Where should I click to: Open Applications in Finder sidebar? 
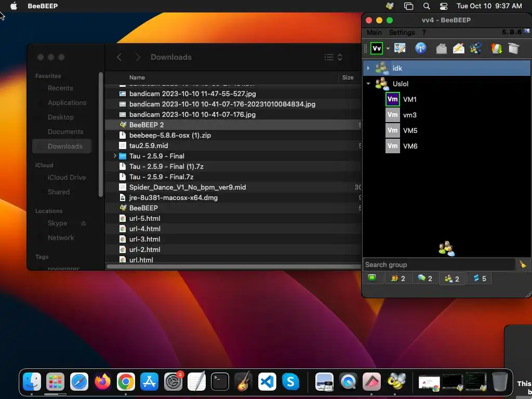(x=67, y=103)
